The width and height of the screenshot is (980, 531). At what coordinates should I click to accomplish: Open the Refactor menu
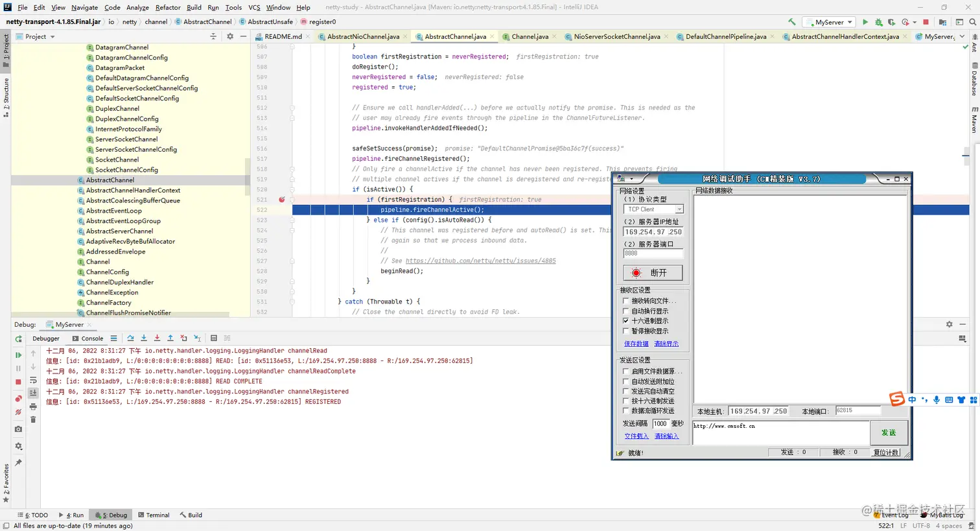pos(167,7)
